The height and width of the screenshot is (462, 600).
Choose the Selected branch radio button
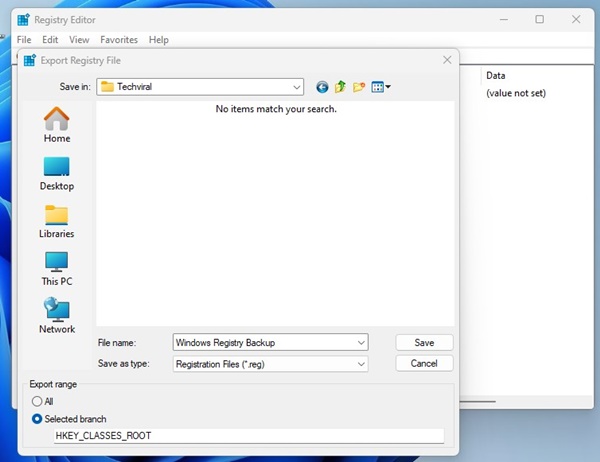[38, 418]
